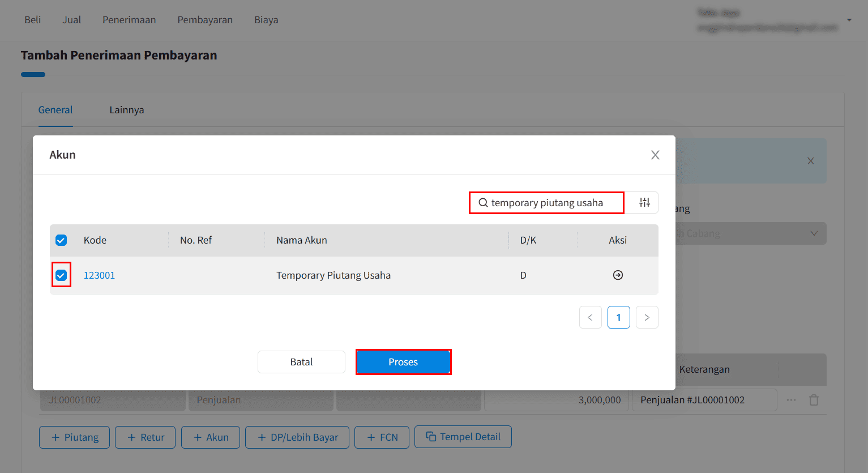
Task: Open the Penerimaan menu
Action: 129,20
